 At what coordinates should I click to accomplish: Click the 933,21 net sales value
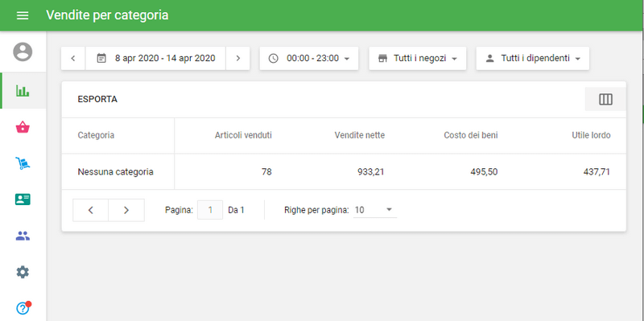coord(371,171)
